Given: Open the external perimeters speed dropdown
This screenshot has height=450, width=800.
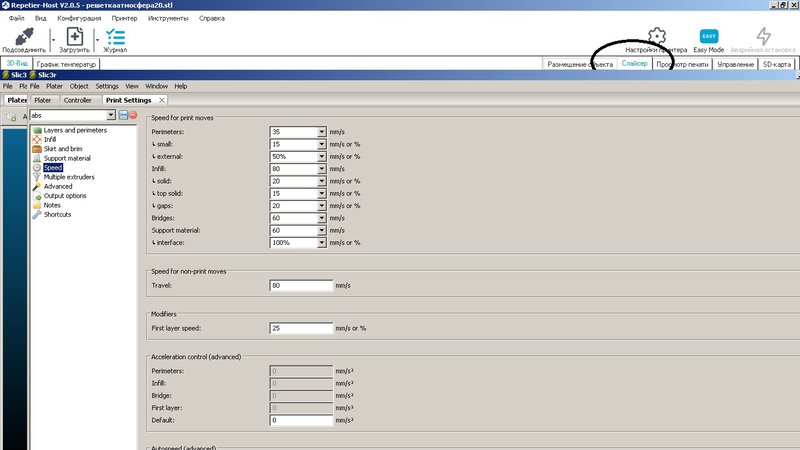Looking at the screenshot, I should (x=322, y=157).
